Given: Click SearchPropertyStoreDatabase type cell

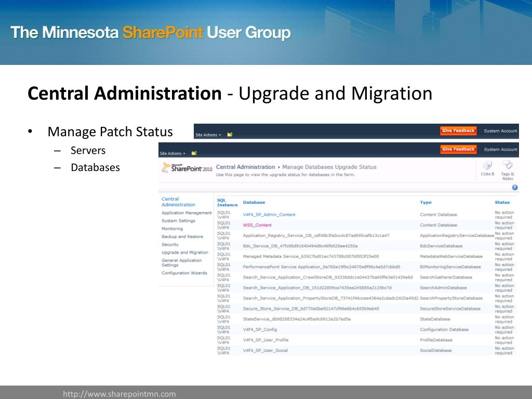Looking at the screenshot, I should (451, 298).
